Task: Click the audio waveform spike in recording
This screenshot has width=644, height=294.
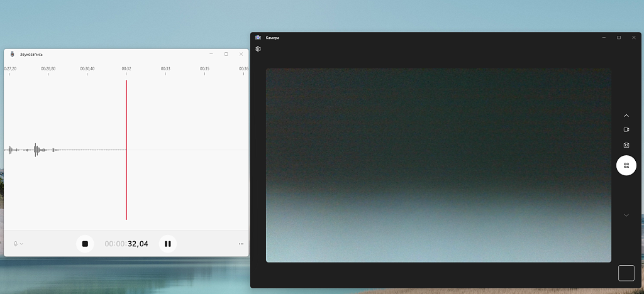Action: coord(36,150)
